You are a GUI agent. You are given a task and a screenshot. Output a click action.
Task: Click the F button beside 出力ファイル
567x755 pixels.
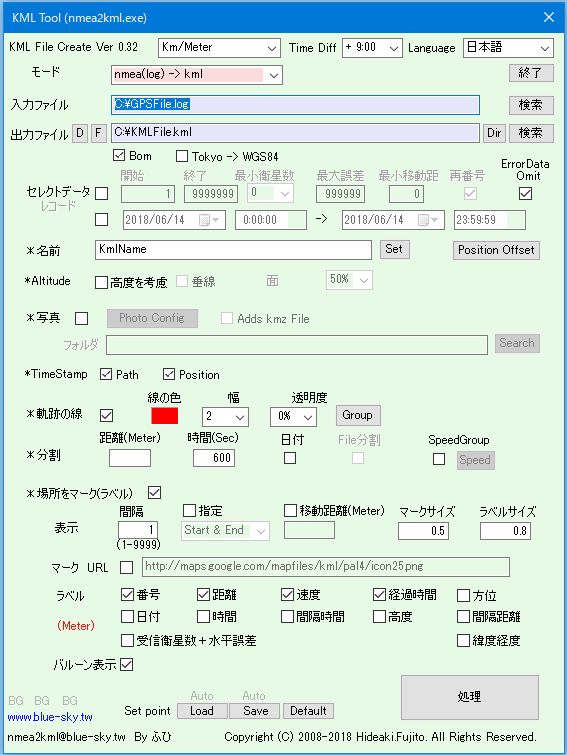tap(98, 133)
